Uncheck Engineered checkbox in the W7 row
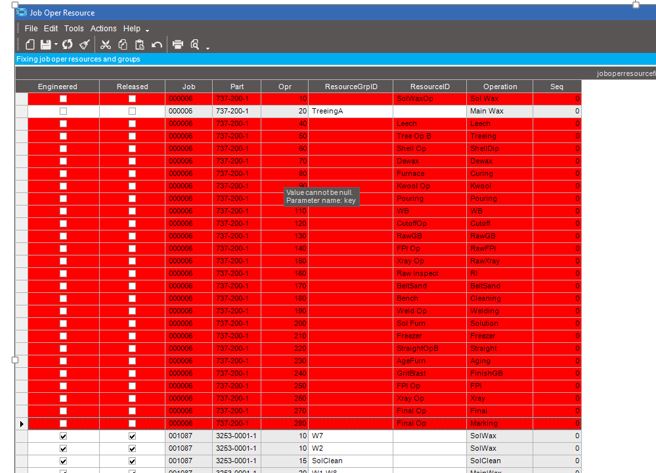The width and height of the screenshot is (656, 473). (63, 436)
